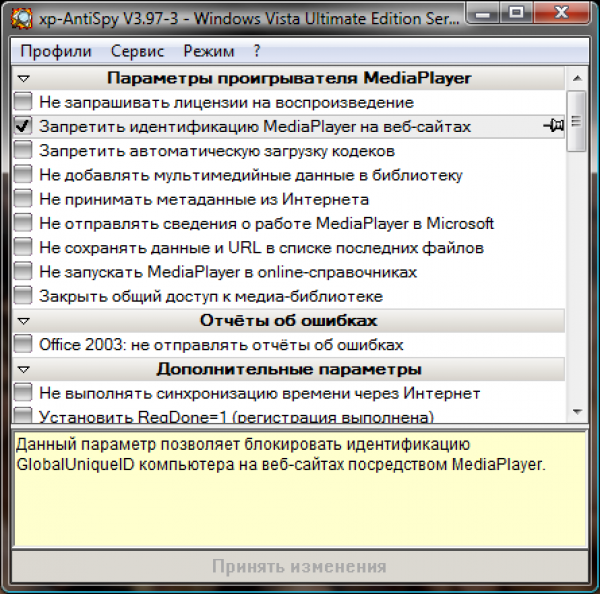
Task: Check 'Запретить автоматическую загрузку кодеков'
Action: [23, 150]
